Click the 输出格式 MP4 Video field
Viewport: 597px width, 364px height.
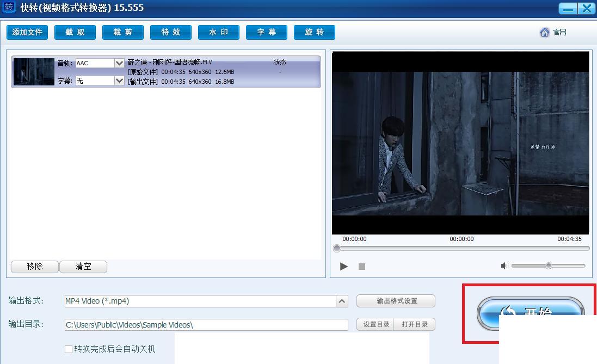pyautogui.click(x=200, y=301)
